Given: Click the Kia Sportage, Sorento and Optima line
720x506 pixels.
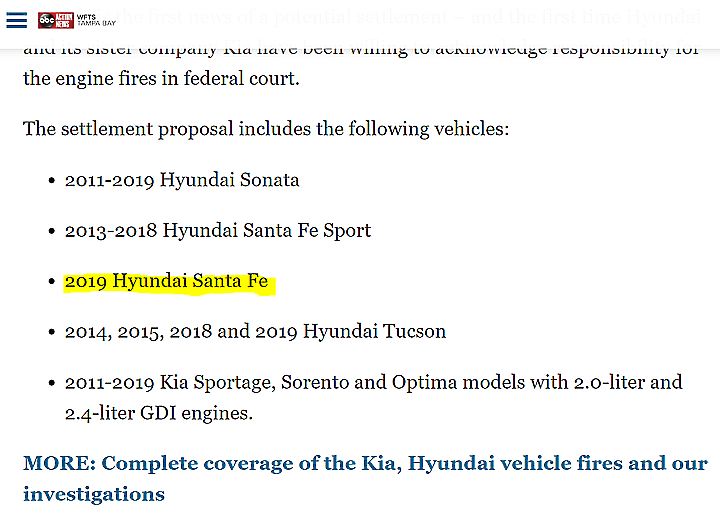Looking at the screenshot, I should pos(373,382).
